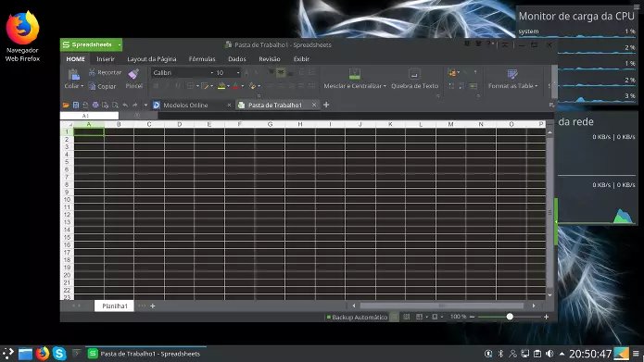Image resolution: width=644 pixels, height=362 pixels.
Task: Click the clear formatting eraser icon
Action: tap(252, 86)
